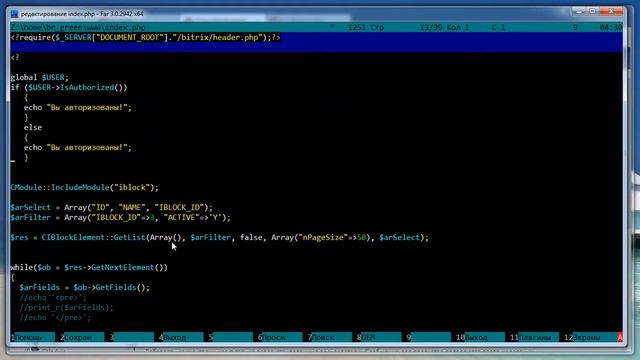Click key bar item 1 Помощь
Image resolution: width=640 pixels, height=360 pixels.
tap(32, 338)
